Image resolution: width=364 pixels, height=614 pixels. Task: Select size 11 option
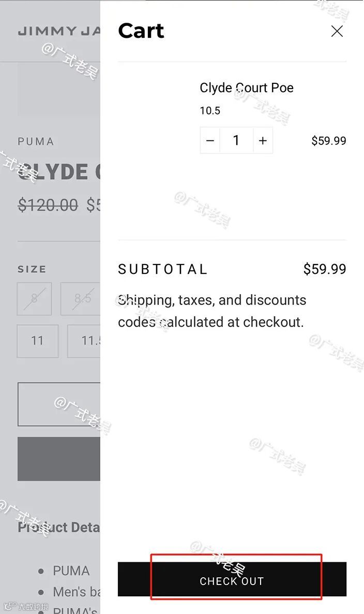click(x=37, y=341)
